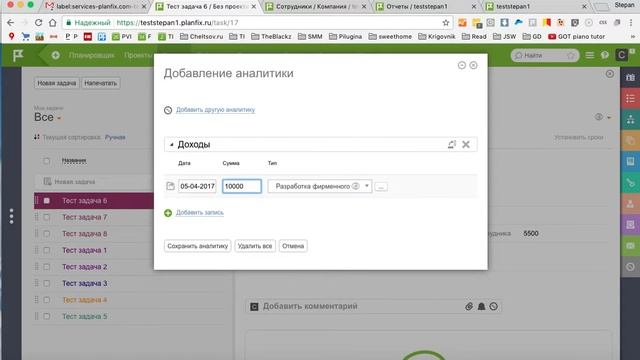Close the Добавление аналитики dialog
Image resolution: width=640 pixels, height=360 pixels.
[x=473, y=65]
